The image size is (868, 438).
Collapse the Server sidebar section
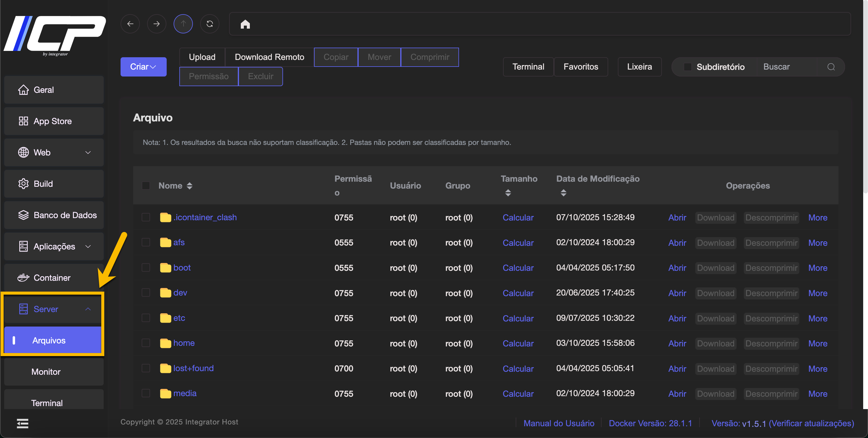coord(54,309)
